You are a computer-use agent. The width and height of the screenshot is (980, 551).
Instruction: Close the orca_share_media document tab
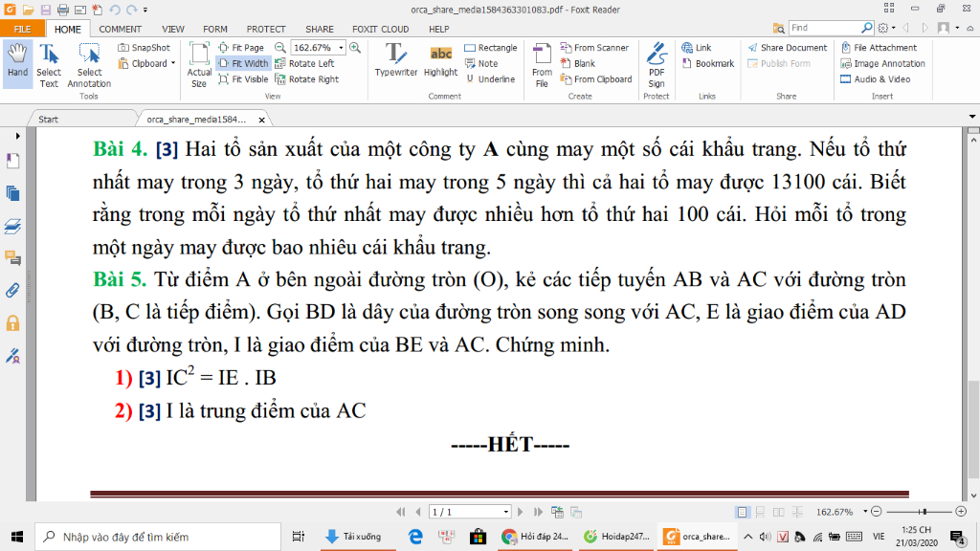point(262,120)
